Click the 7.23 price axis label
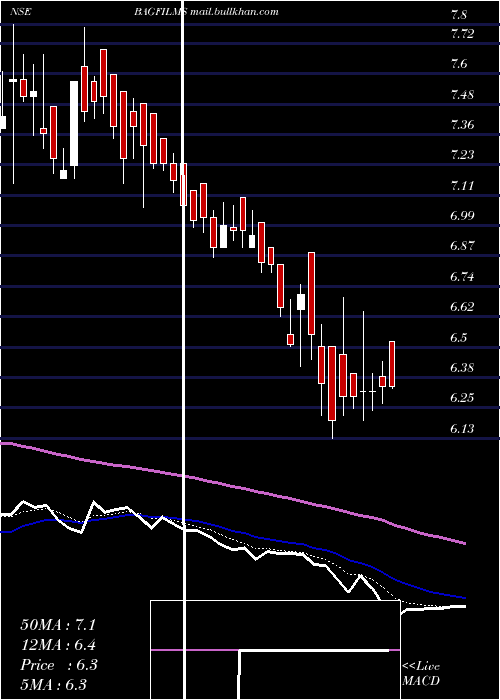 (462, 154)
